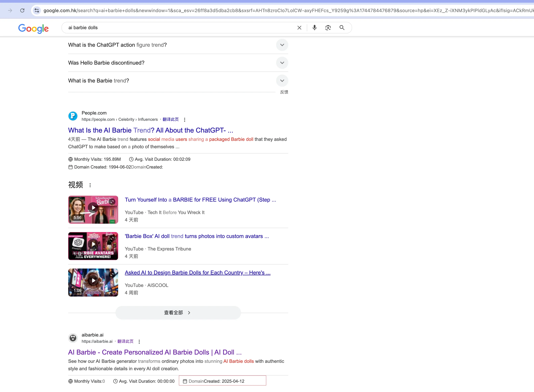
Task: Click 'Avg. Visit Duration: 00:02:09' text
Action: click(163, 159)
